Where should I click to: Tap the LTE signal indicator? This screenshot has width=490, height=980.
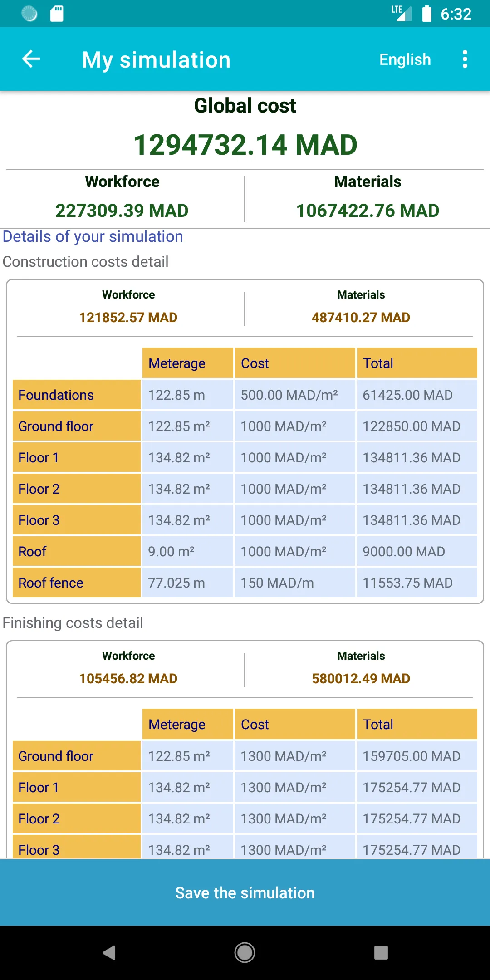(402, 13)
